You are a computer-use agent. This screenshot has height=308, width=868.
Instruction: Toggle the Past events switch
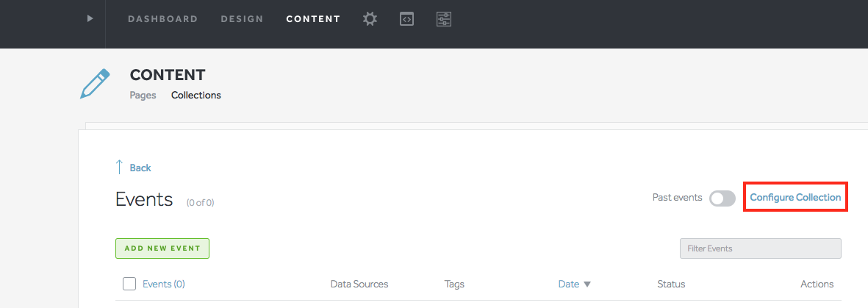click(722, 198)
